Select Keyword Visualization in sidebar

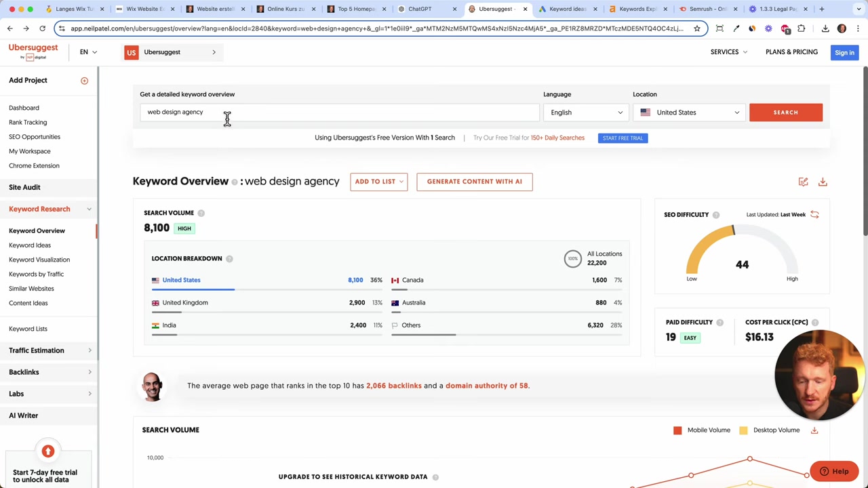point(39,260)
